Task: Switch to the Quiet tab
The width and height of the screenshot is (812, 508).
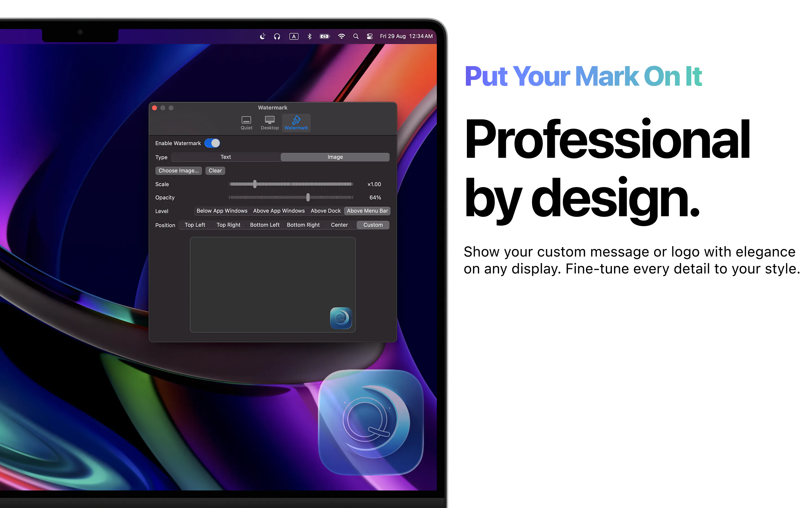Action: (x=246, y=123)
